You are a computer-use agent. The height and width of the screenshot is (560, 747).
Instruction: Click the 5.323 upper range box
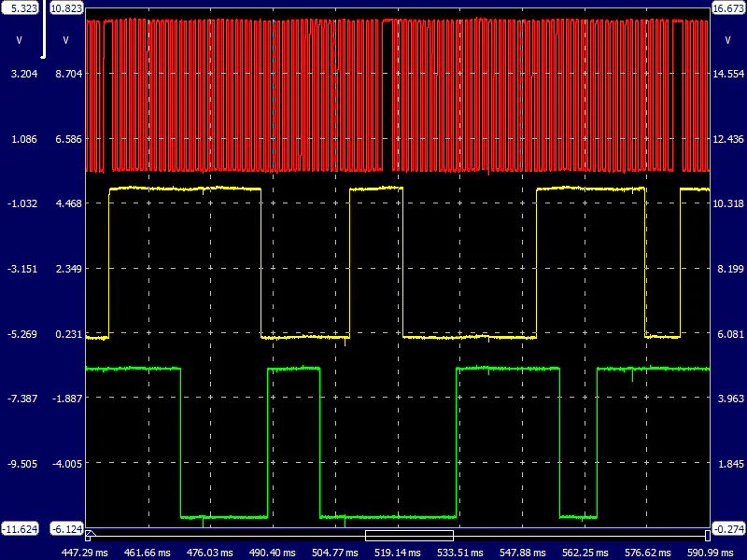[21, 8]
